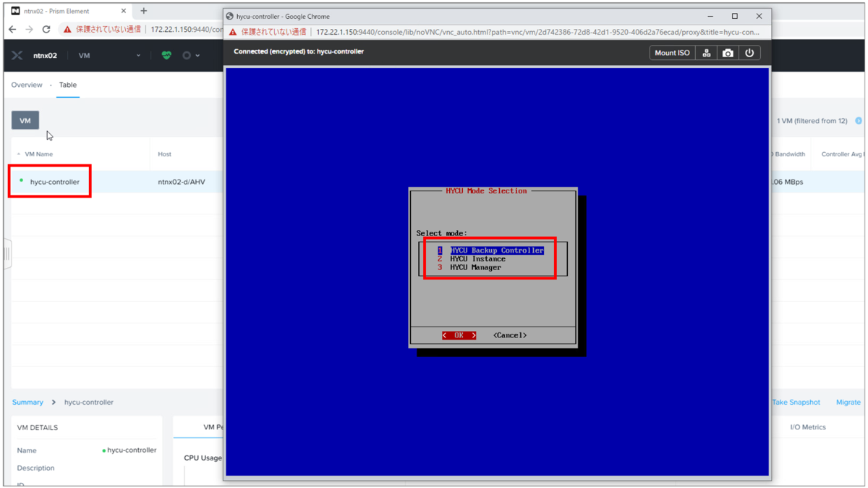Click Cancel in HYCU Mode Selection dialog
The width and height of the screenshot is (868, 488).
[510, 335]
